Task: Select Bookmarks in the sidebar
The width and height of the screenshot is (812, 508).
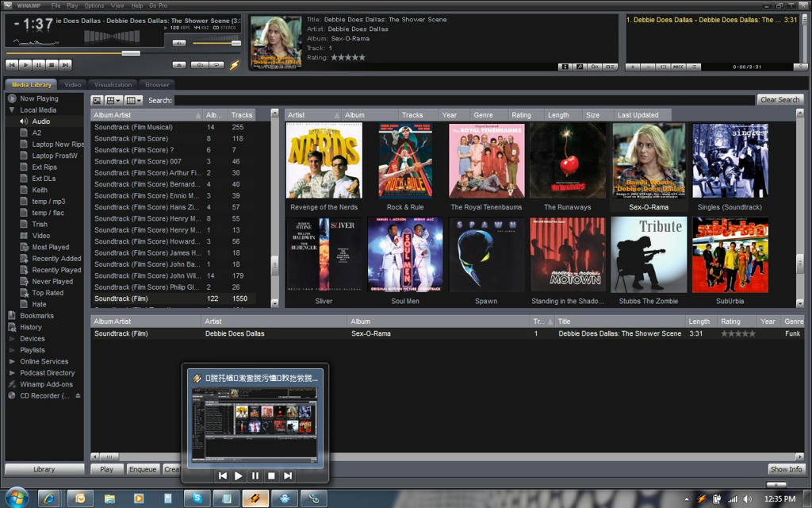Action: point(36,316)
